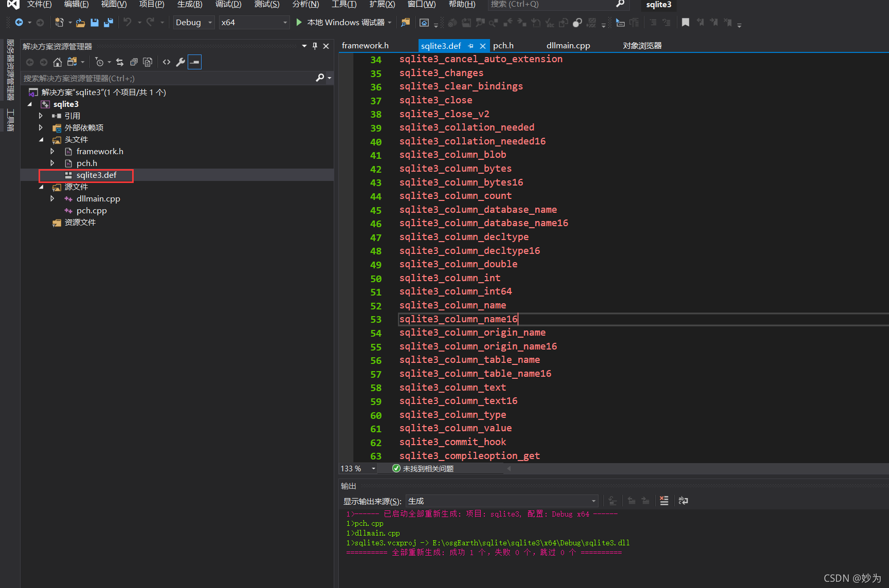Image resolution: width=889 pixels, height=588 pixels.
Task: Click the Solution Explorer search field
Action: [x=168, y=78]
